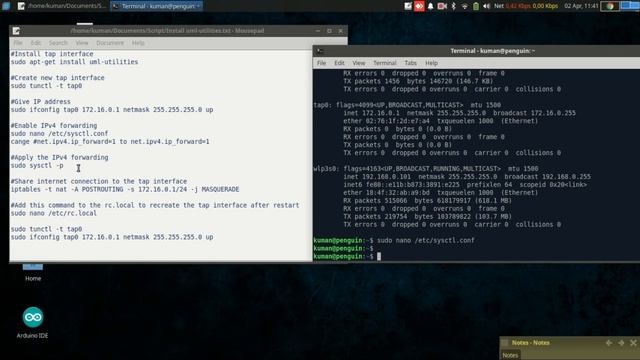Click the line 'sudo tunctl -t tap0' under Create new tap interface
Screen dimensions: 640x360
point(47,86)
